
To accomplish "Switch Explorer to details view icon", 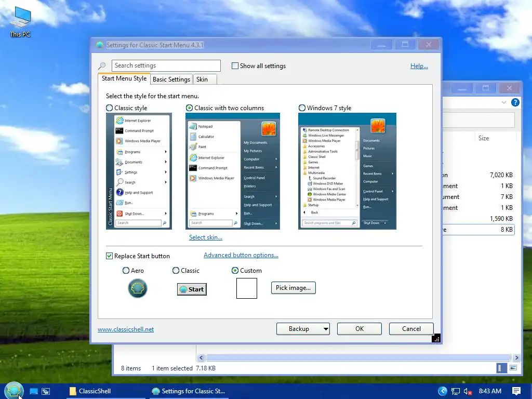I will click(x=501, y=368).
